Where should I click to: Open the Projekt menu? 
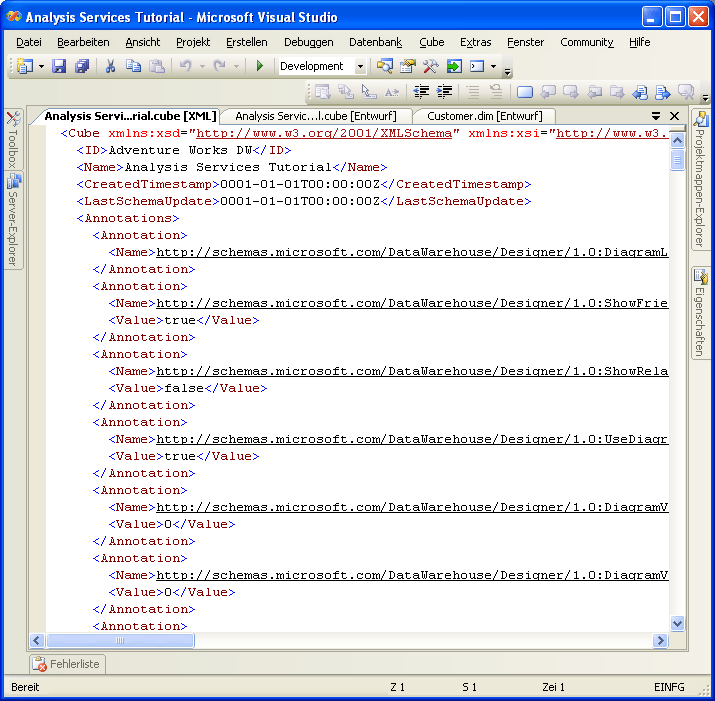coord(193,42)
